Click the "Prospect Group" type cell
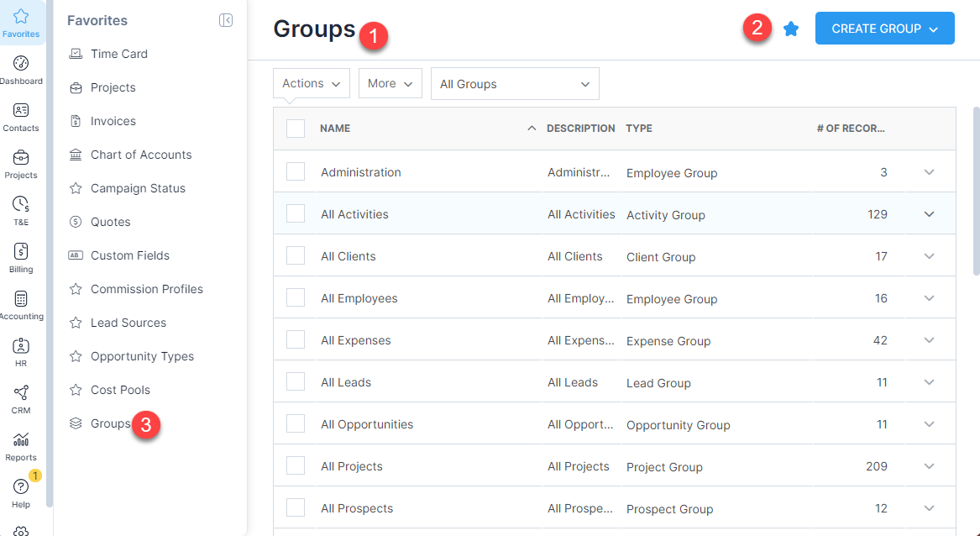 coord(669,509)
